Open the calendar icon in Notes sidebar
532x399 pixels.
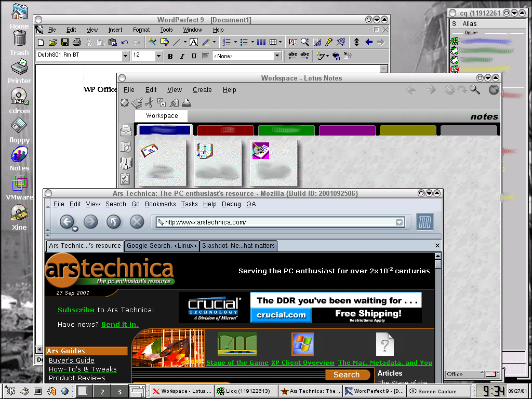click(126, 147)
